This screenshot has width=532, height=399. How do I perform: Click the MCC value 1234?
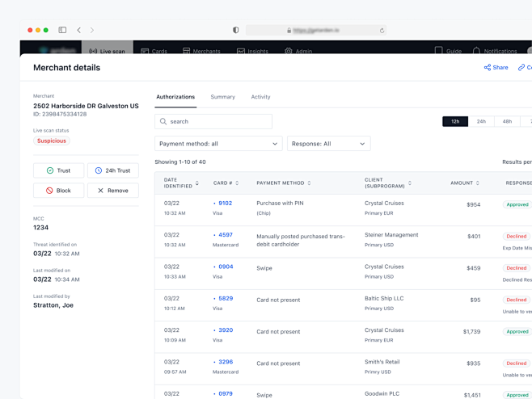[x=40, y=228]
